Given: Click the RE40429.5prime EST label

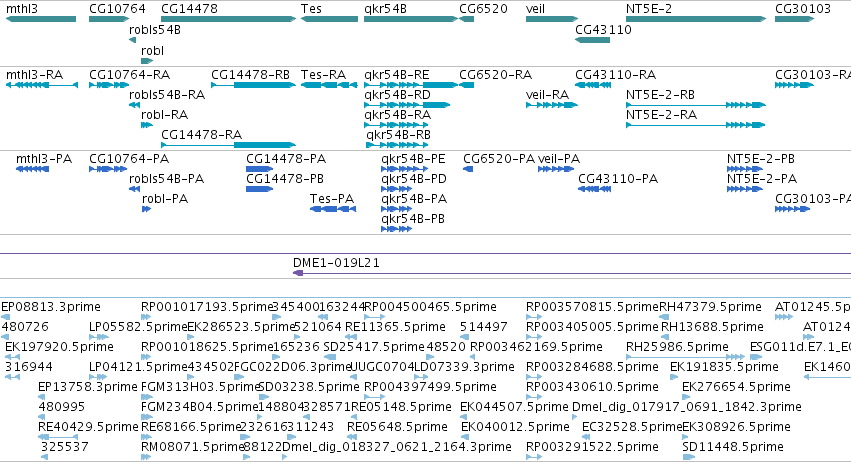Looking at the screenshot, I should pyautogui.click(x=88, y=427).
